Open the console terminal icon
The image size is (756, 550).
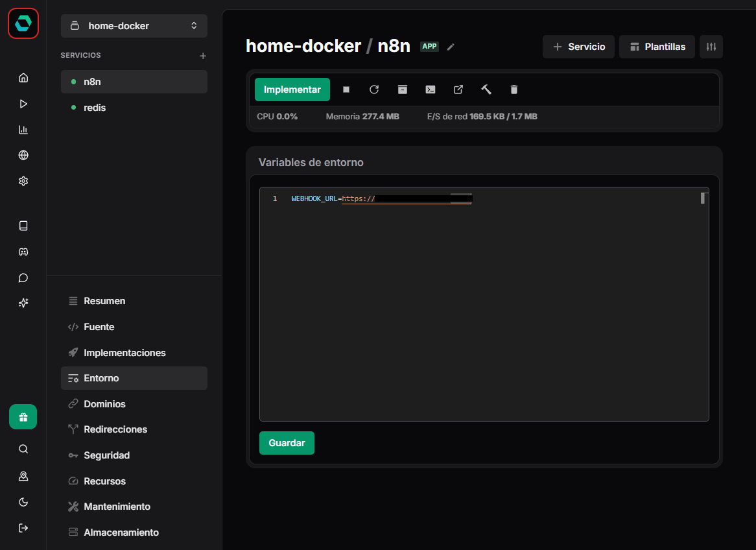[x=431, y=90]
